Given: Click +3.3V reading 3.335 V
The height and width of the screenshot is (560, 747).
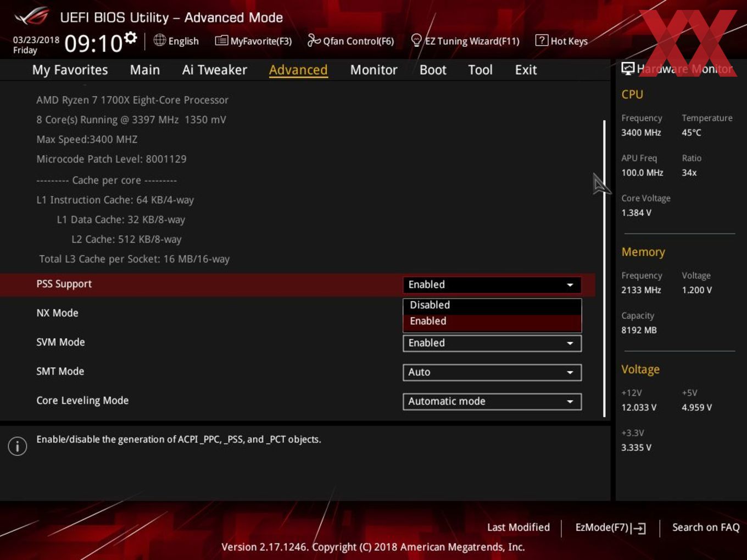Looking at the screenshot, I should pyautogui.click(x=636, y=447).
